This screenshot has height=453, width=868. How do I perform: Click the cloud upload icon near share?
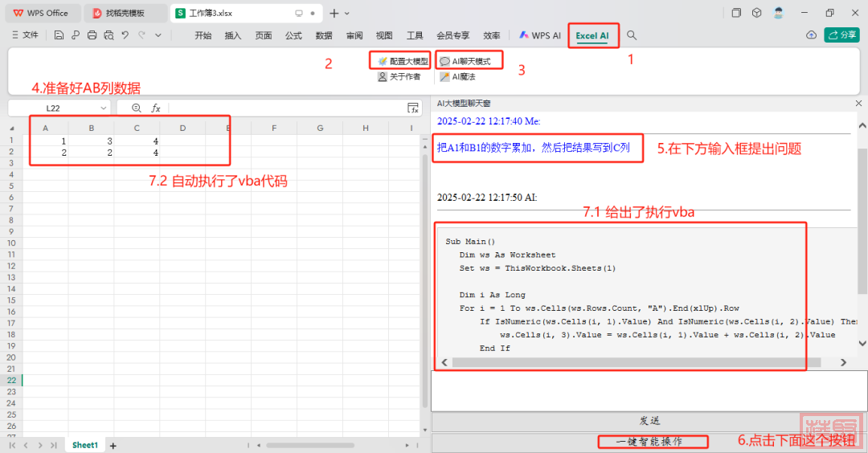811,35
